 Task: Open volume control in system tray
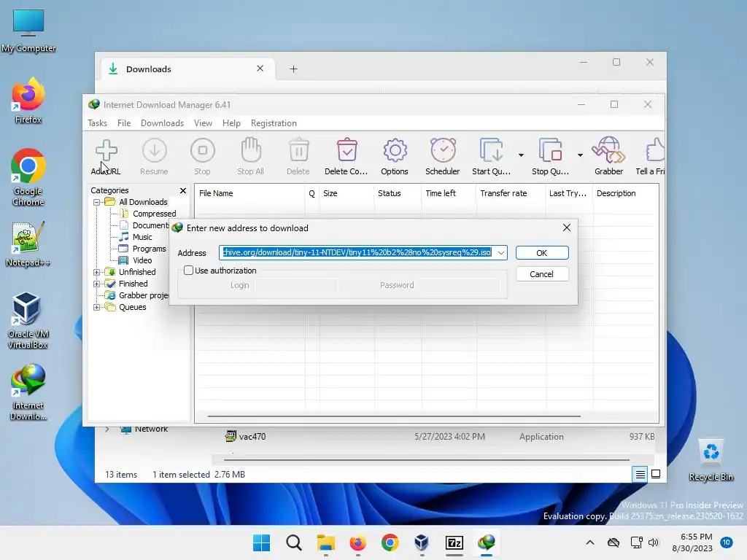click(x=653, y=542)
